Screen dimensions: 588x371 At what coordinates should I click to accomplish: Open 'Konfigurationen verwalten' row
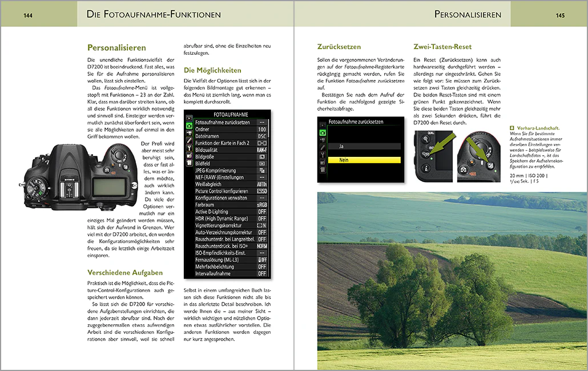tap(231, 198)
